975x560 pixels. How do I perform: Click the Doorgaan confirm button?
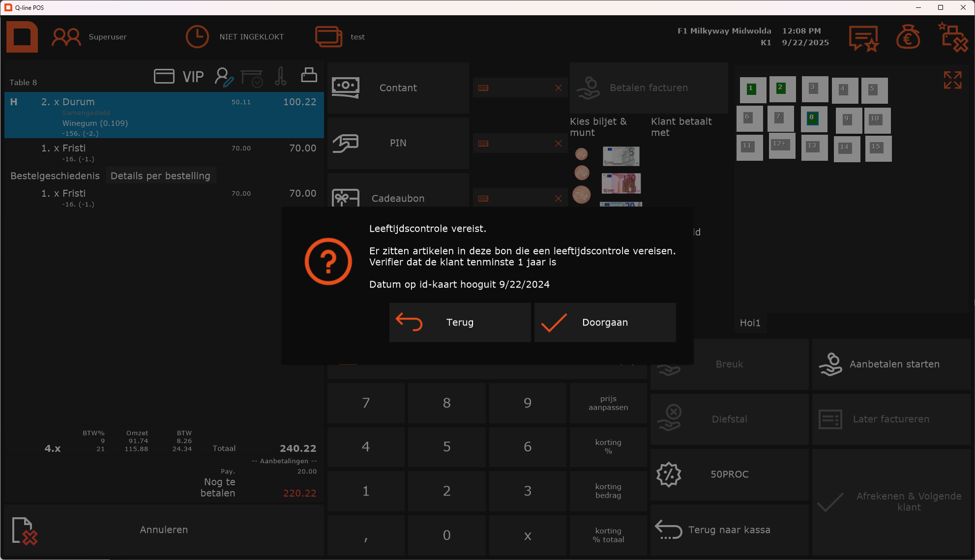[605, 323]
